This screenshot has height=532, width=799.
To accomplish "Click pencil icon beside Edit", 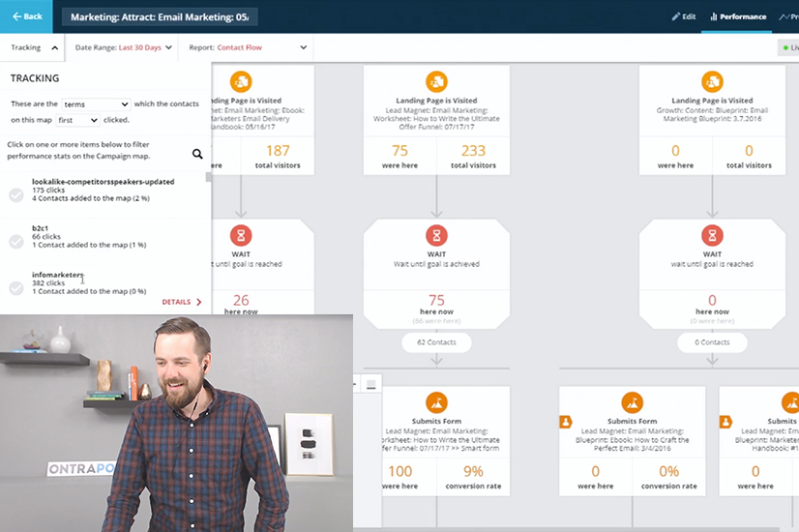I will click(676, 16).
